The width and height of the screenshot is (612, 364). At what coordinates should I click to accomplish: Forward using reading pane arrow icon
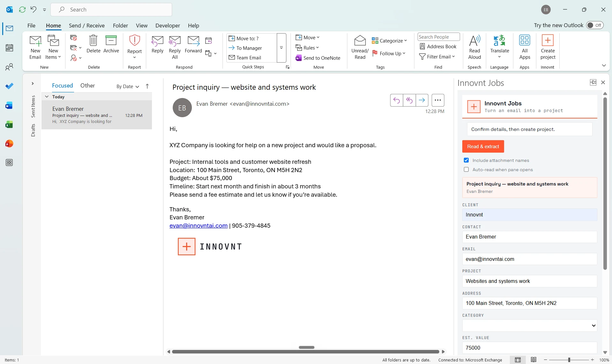[x=422, y=100]
